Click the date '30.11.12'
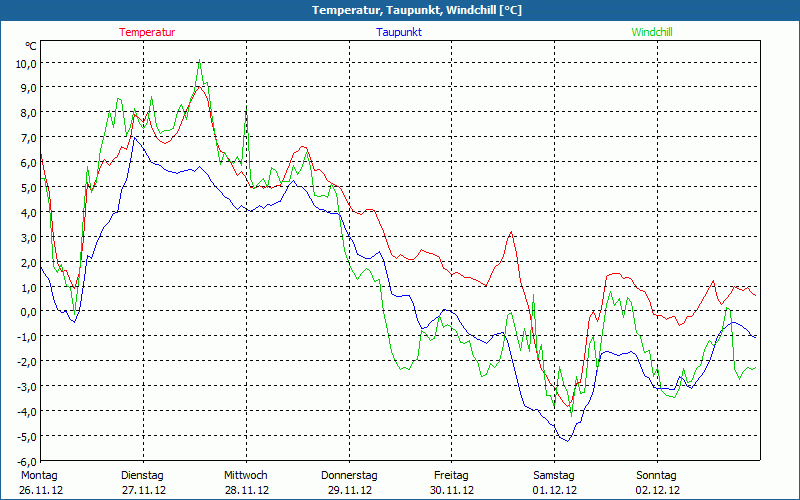This screenshot has height=500, width=800. click(452, 490)
